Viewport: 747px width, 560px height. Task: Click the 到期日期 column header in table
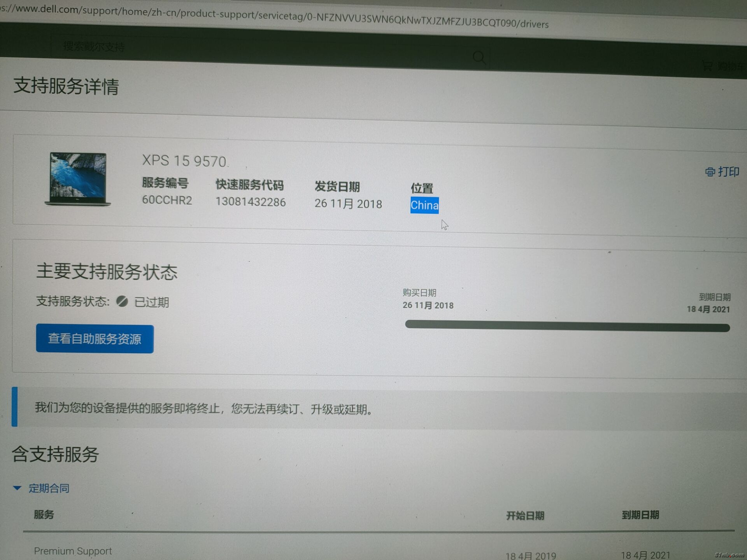coord(640,515)
